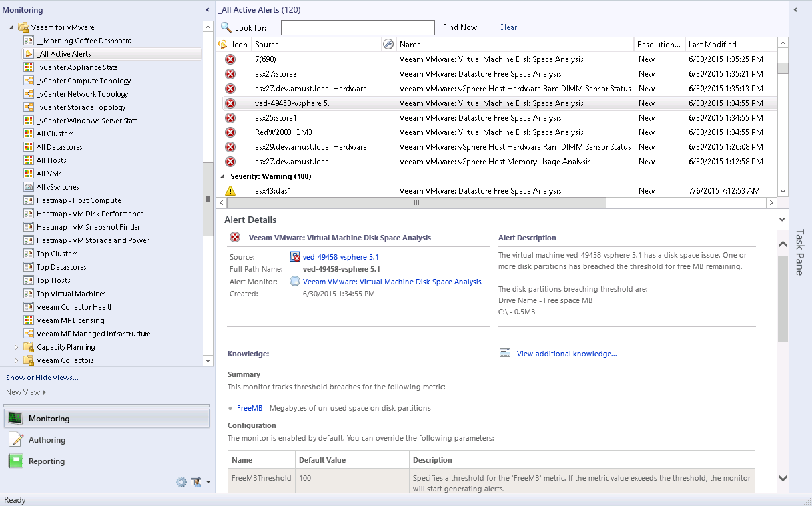The width and height of the screenshot is (812, 506).
Task: Click the Clear search link
Action: [x=508, y=27]
